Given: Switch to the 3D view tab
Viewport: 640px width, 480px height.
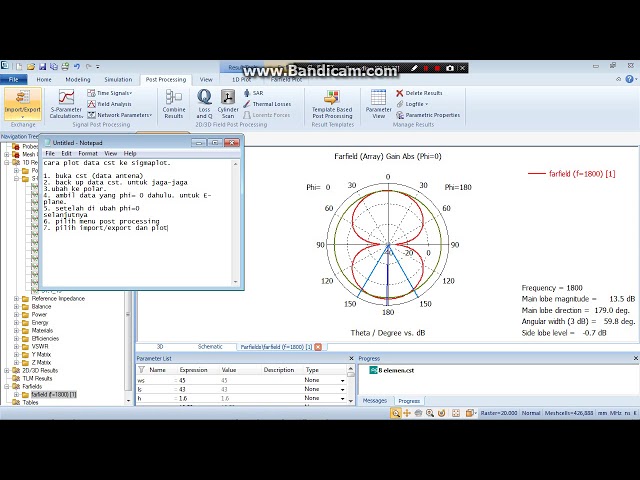Looking at the screenshot, I should tap(160, 347).
